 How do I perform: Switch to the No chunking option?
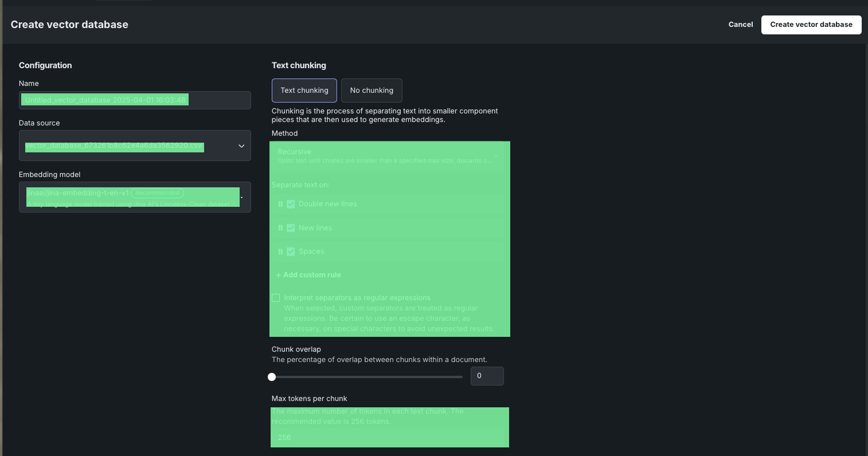point(372,91)
